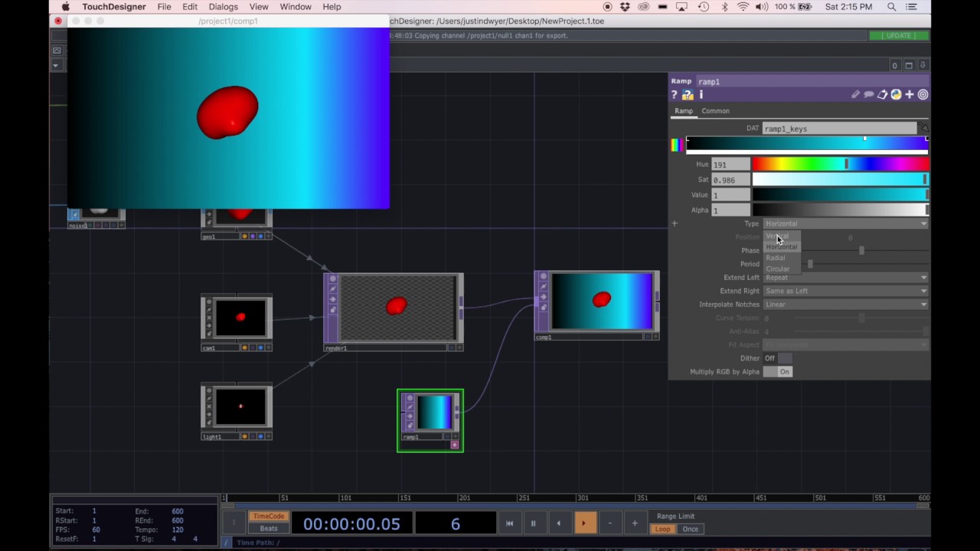Open the Type dropdown showing Horizontal

pos(845,223)
